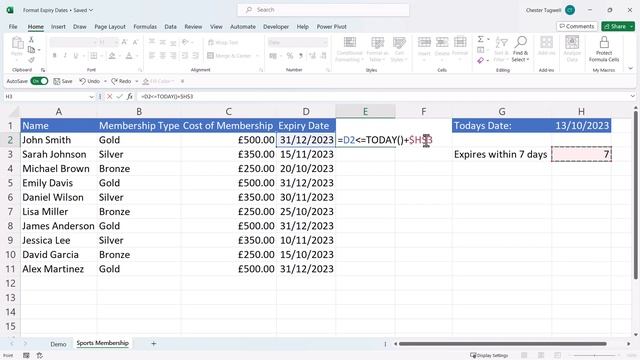
Task: Switch to the Insert ribbon tab
Action: click(x=58, y=27)
